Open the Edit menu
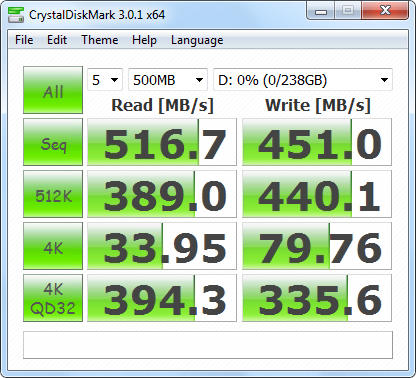 (57, 40)
